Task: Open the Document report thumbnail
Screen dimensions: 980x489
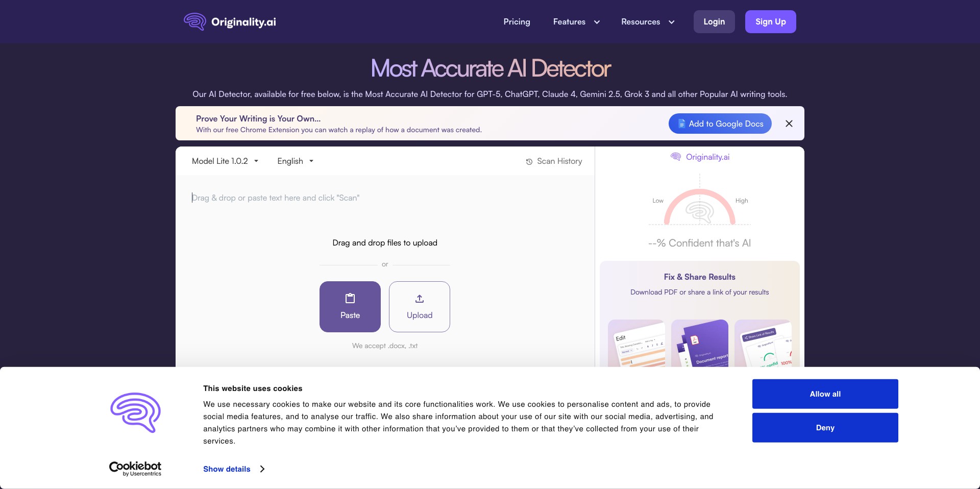Action: (700, 344)
